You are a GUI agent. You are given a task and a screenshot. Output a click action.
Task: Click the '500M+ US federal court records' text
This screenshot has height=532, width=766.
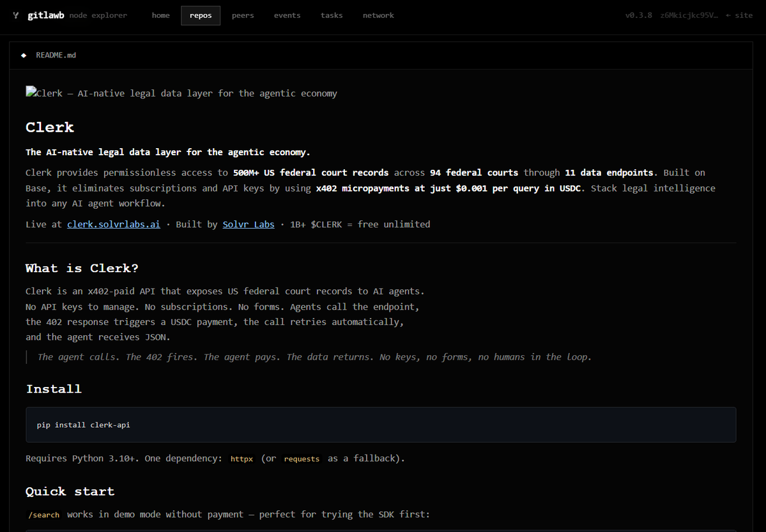pyautogui.click(x=310, y=172)
